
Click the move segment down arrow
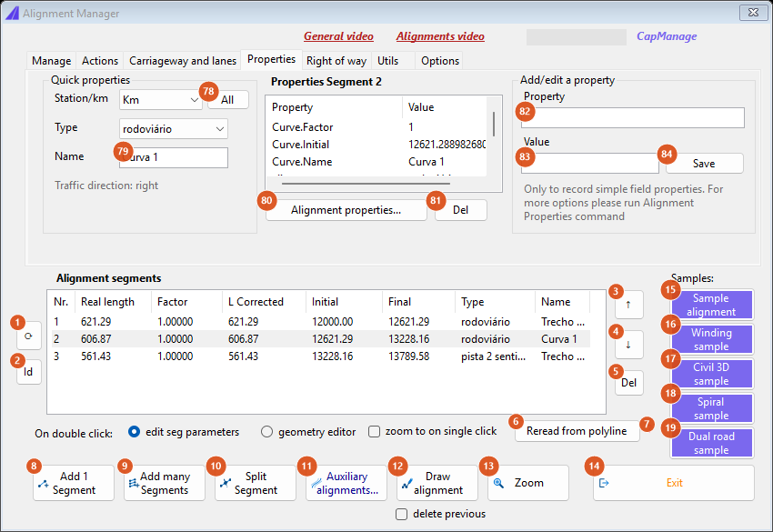(x=628, y=345)
